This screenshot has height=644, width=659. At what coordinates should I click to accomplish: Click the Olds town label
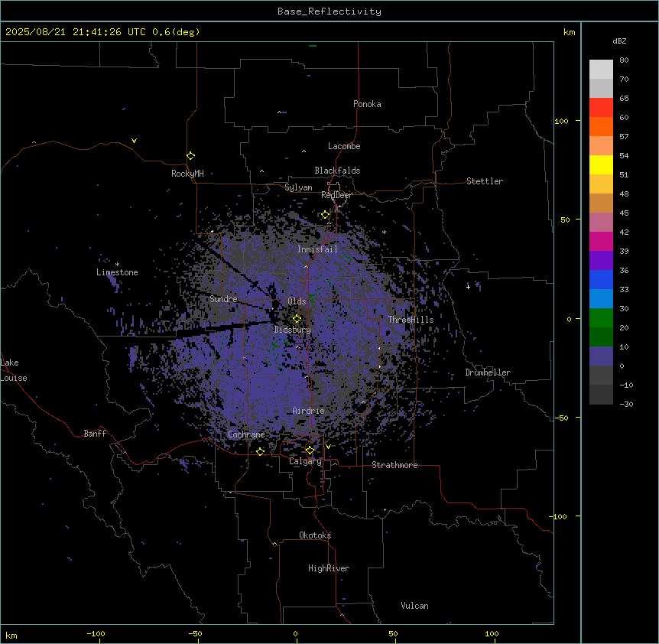coord(297,301)
